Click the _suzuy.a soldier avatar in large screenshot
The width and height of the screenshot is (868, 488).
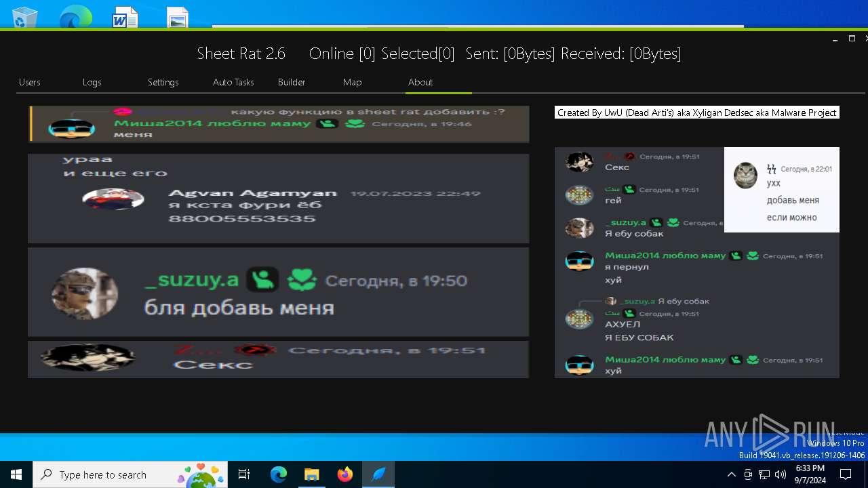click(x=85, y=293)
